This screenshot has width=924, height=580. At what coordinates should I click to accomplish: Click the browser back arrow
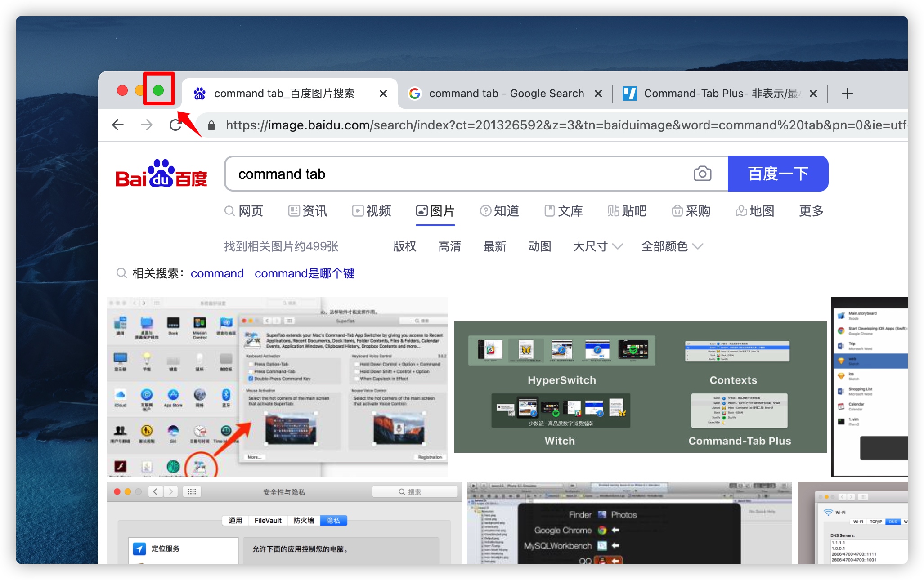click(x=118, y=125)
